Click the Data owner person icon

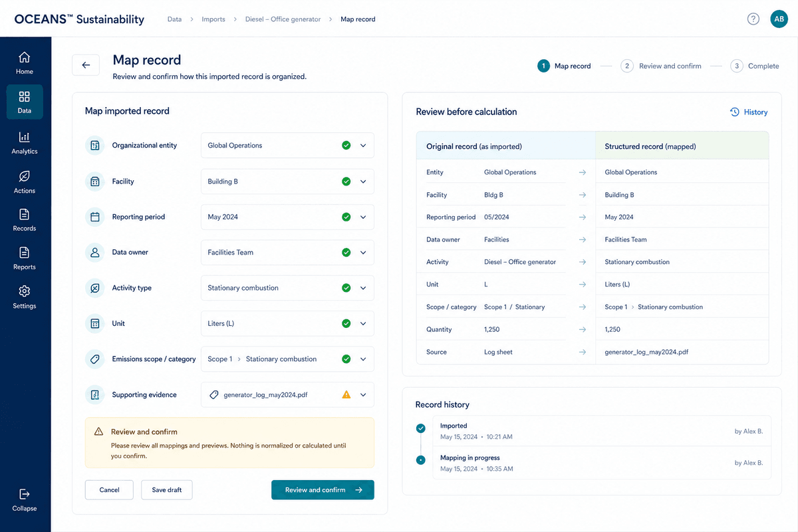95,252
